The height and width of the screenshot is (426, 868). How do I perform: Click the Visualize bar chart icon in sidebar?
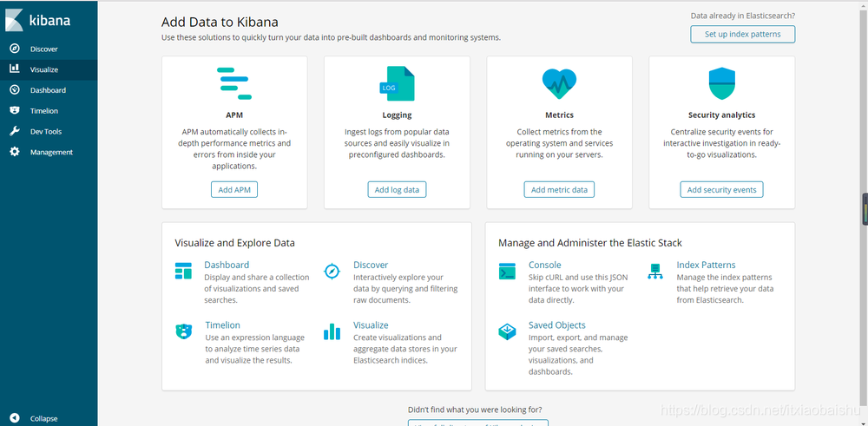15,69
